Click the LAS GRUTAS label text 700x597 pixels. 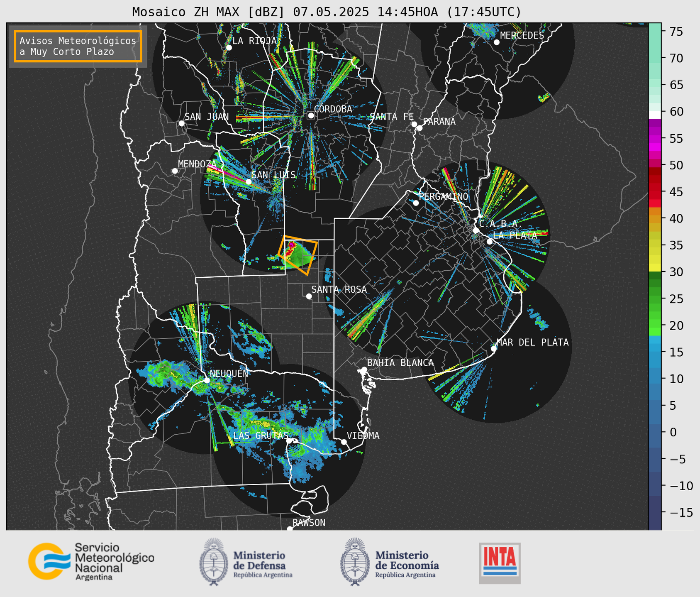261,436
